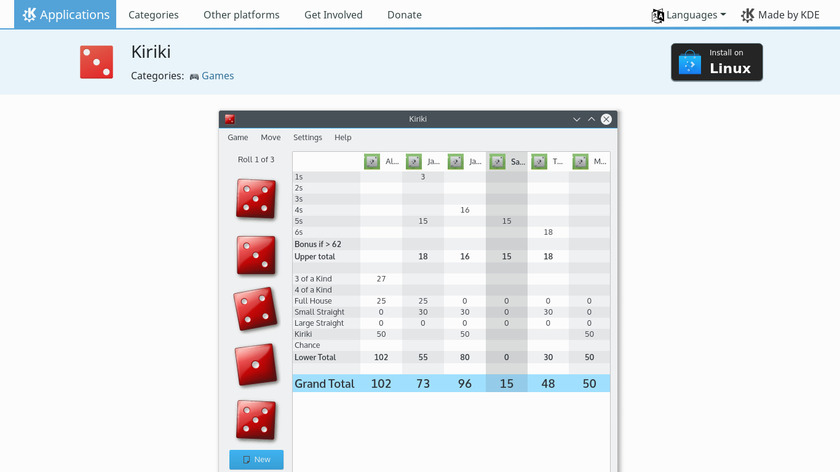The width and height of the screenshot is (840, 472).
Task: Click the Kiriki red dice app icon
Action: click(x=96, y=62)
